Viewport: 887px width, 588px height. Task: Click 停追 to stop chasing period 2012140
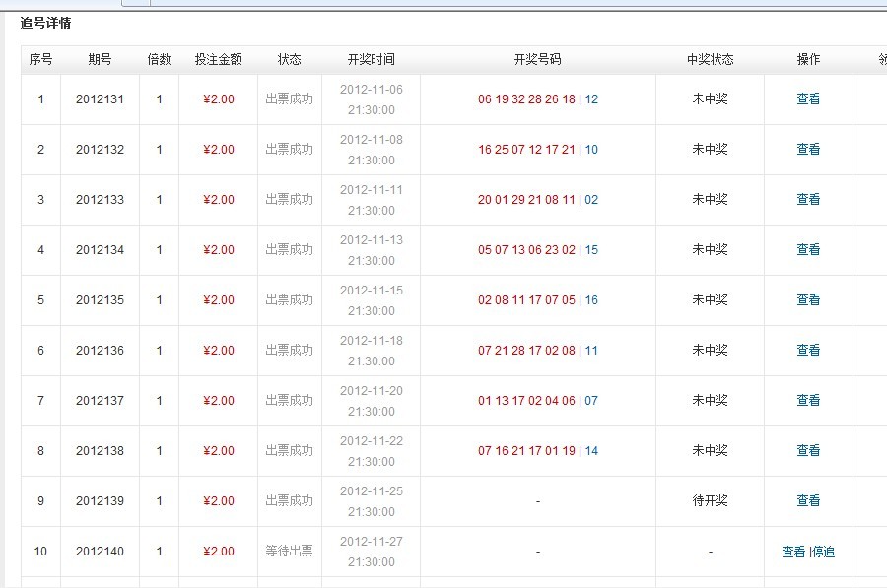824,553
